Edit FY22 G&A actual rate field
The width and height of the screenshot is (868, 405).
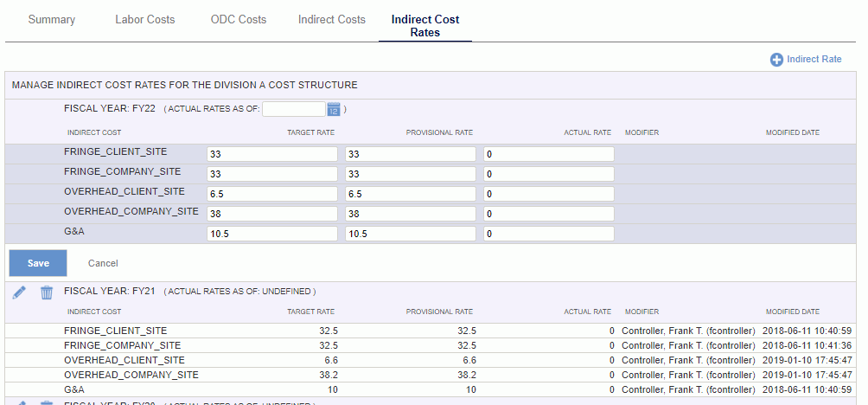pos(549,234)
